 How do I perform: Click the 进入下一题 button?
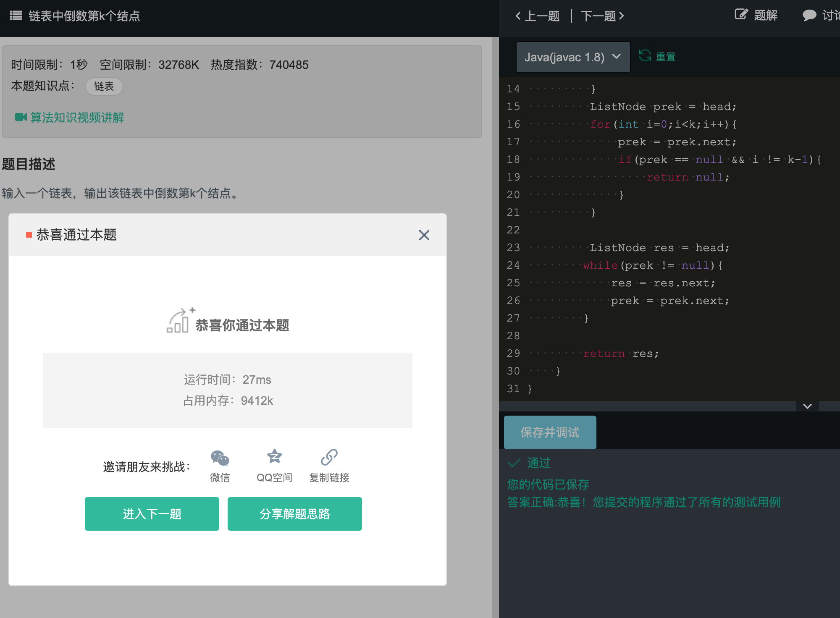click(152, 514)
